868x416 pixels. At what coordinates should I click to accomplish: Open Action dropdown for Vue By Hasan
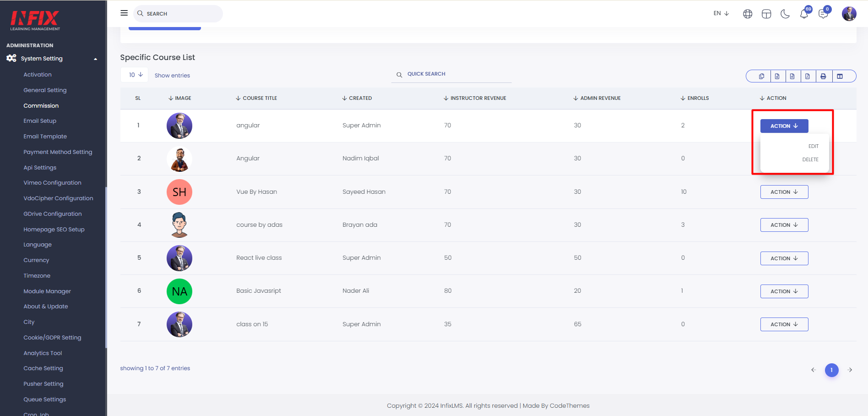click(784, 192)
